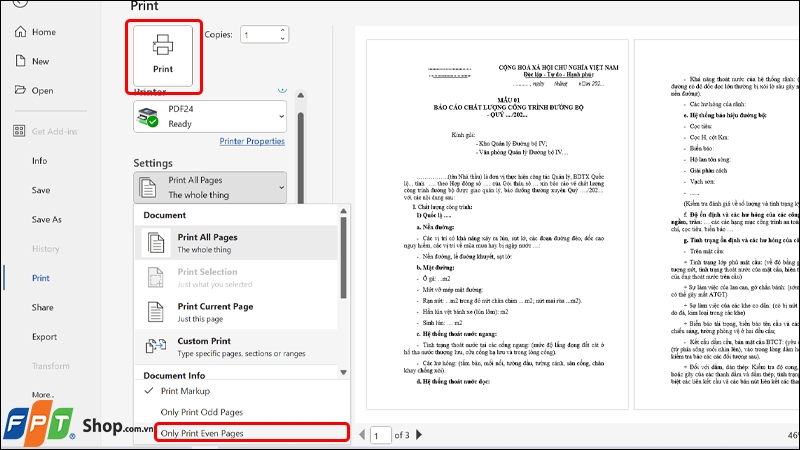Viewport: 800px width, 450px height.
Task: Click the New document icon
Action: (x=20, y=61)
